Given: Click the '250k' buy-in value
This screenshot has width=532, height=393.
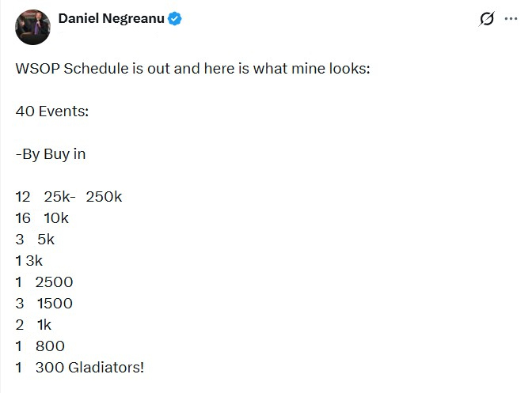Looking at the screenshot, I should tap(104, 197).
